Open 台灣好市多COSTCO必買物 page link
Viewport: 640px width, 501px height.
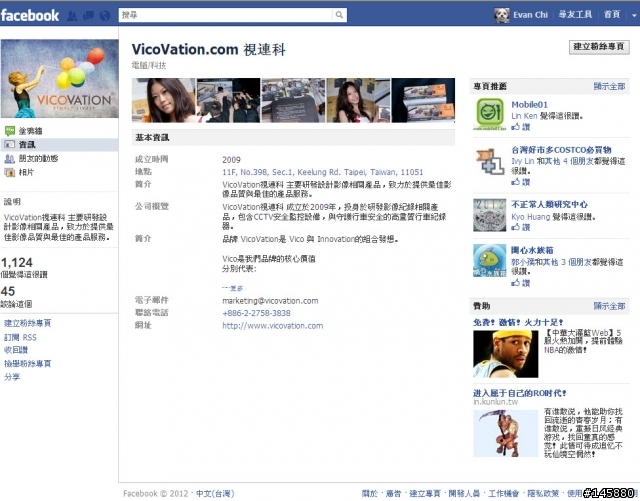tap(561, 150)
